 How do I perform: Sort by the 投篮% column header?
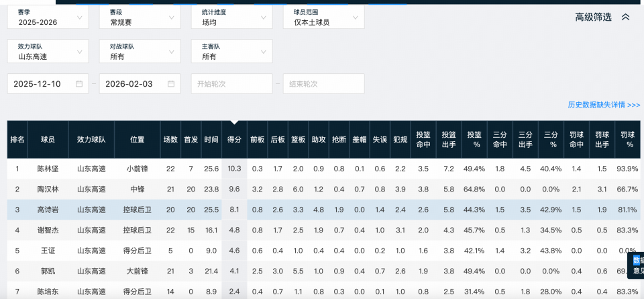coord(474,140)
